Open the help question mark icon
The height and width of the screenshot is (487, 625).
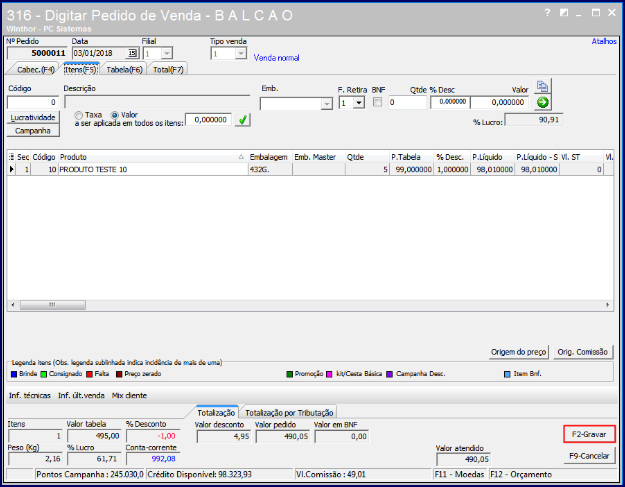(x=547, y=13)
